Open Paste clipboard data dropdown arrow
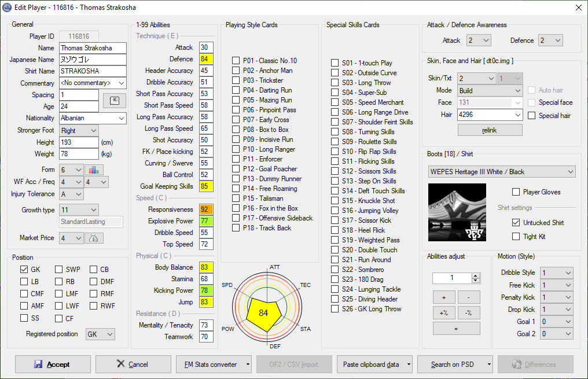The height and width of the screenshot is (379, 588). 409,364
